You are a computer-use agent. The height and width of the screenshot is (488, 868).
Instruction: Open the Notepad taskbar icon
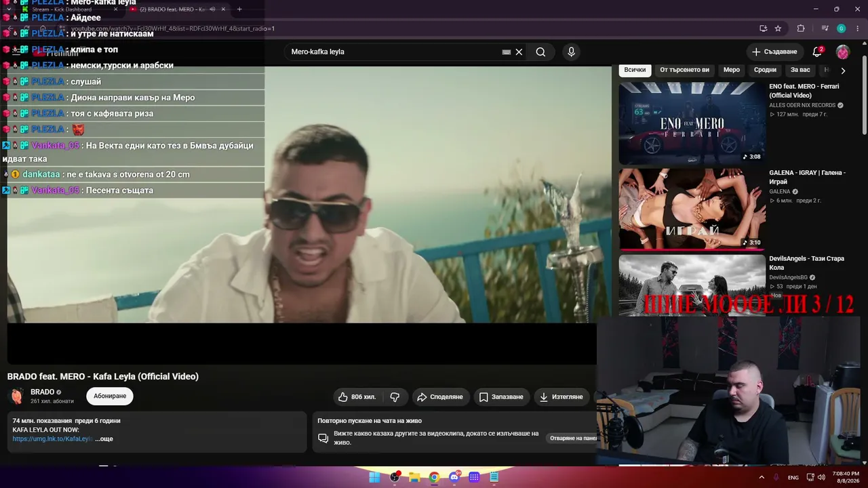(494, 477)
